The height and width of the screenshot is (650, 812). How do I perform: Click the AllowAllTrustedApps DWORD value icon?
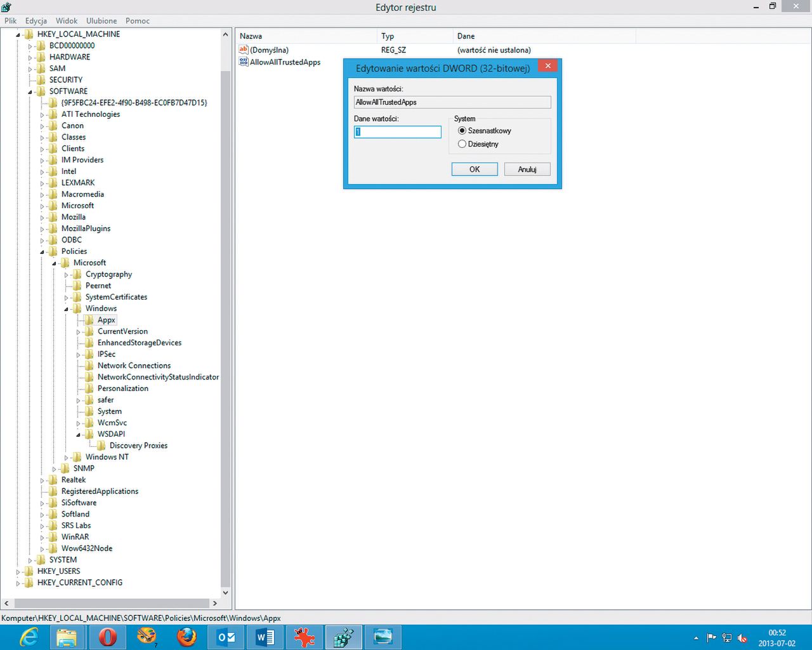click(x=244, y=62)
